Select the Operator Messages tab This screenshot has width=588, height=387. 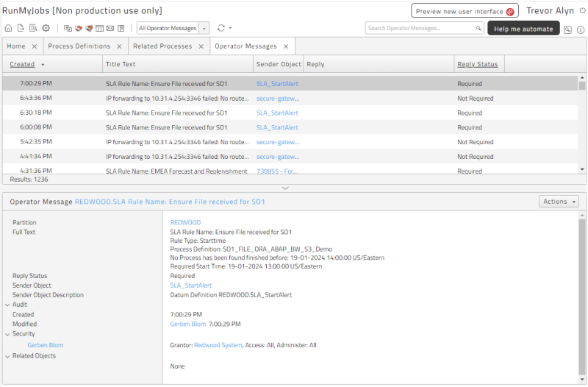[245, 46]
